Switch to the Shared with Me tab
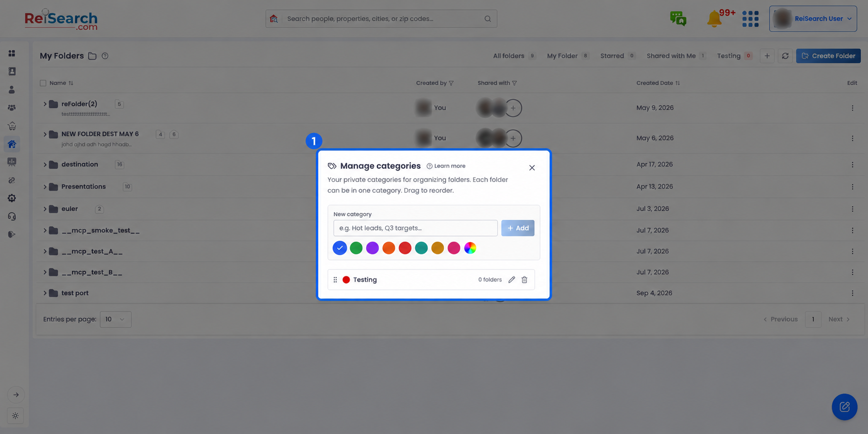This screenshot has width=868, height=434. 676,56
